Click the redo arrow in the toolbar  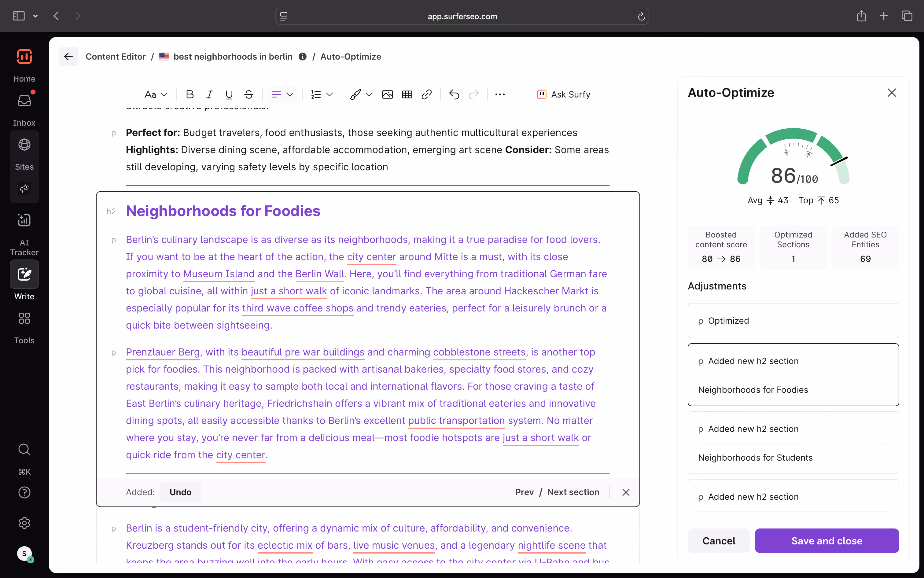tap(474, 94)
